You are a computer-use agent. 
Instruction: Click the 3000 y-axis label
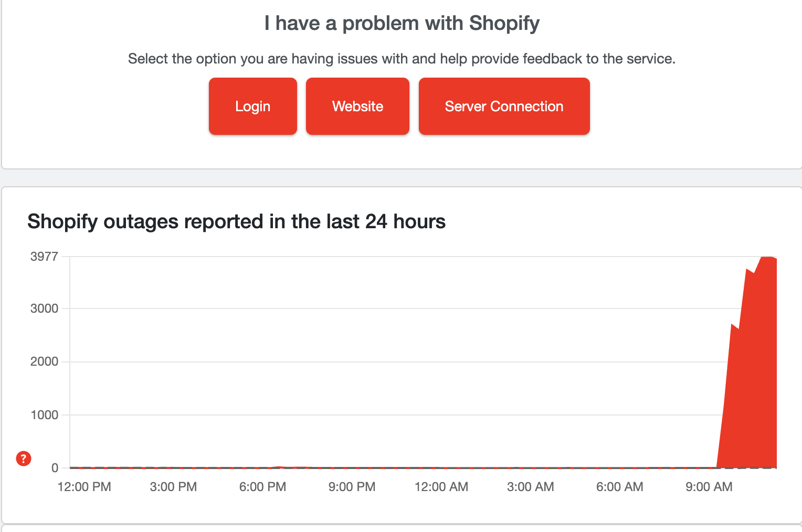click(x=45, y=308)
